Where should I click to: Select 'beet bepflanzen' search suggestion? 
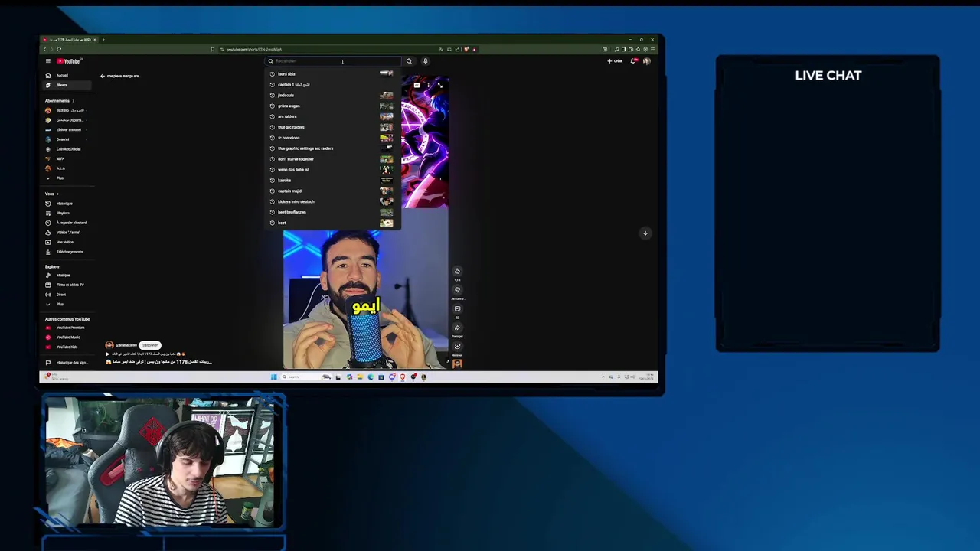click(331, 212)
